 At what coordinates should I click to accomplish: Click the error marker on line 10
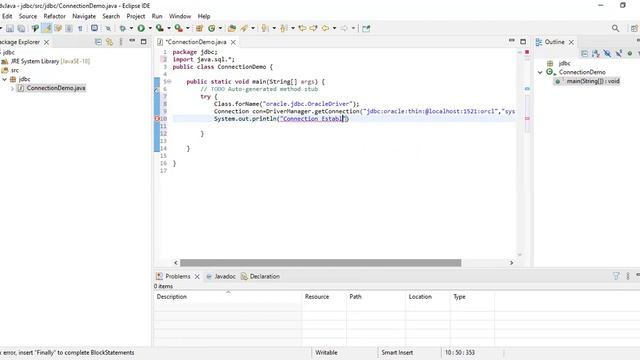pyautogui.click(x=157, y=119)
